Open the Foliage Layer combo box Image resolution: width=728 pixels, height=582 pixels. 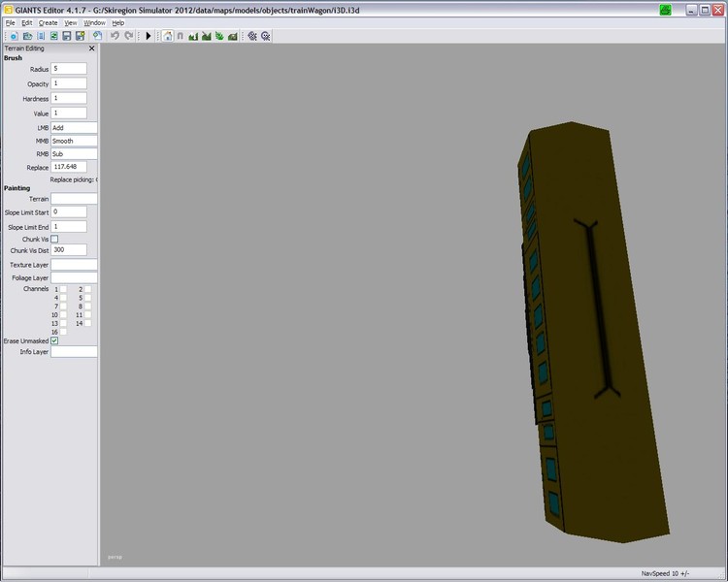pyautogui.click(x=74, y=277)
